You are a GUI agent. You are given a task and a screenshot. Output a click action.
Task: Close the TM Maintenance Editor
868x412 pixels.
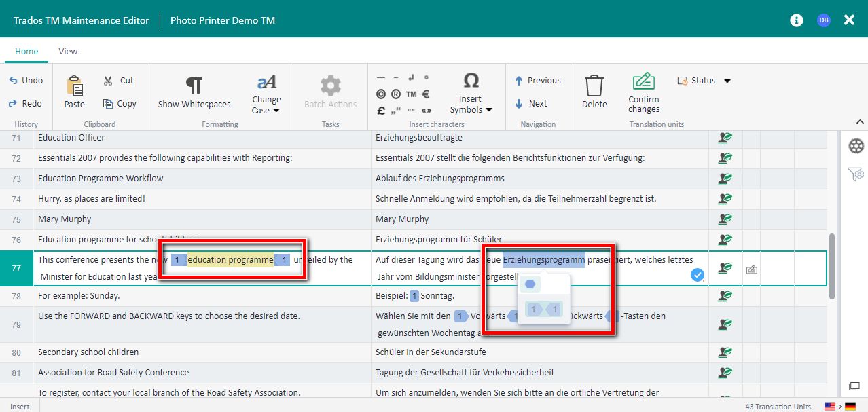click(x=849, y=20)
